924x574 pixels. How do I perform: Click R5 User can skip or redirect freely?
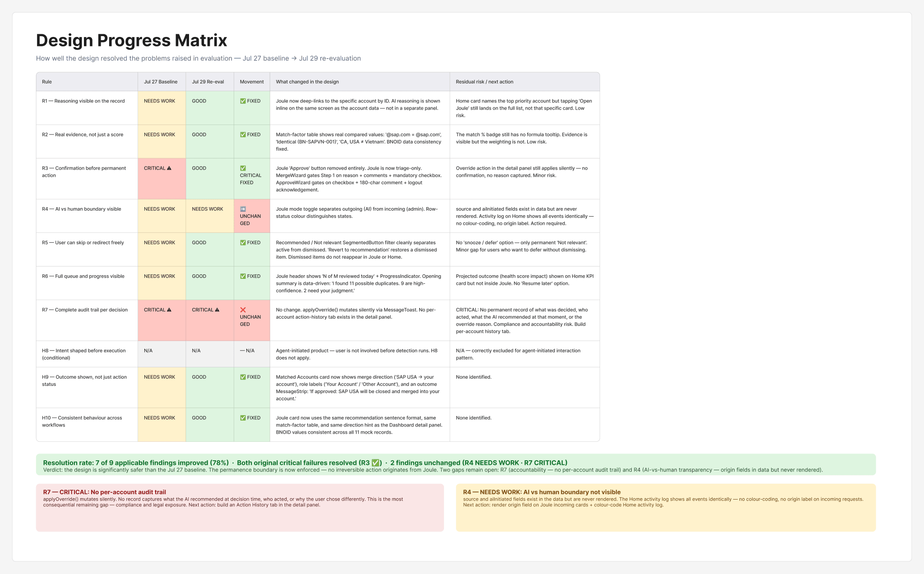[83, 242]
